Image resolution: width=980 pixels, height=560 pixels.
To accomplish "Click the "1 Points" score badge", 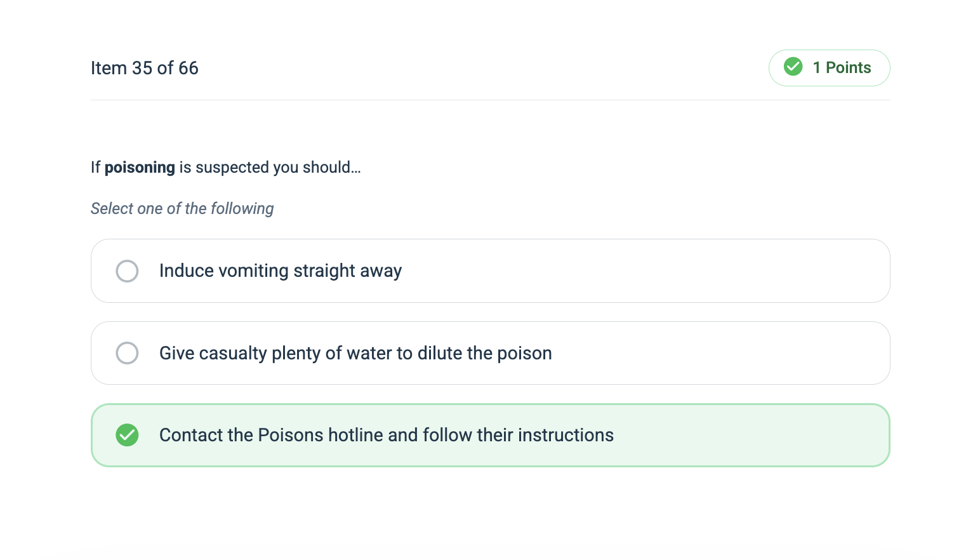I will point(829,68).
